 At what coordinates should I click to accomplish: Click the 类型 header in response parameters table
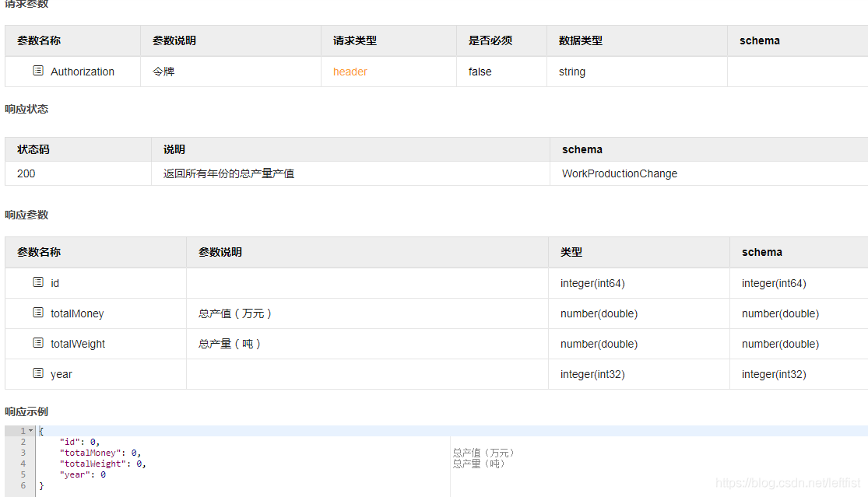(571, 252)
